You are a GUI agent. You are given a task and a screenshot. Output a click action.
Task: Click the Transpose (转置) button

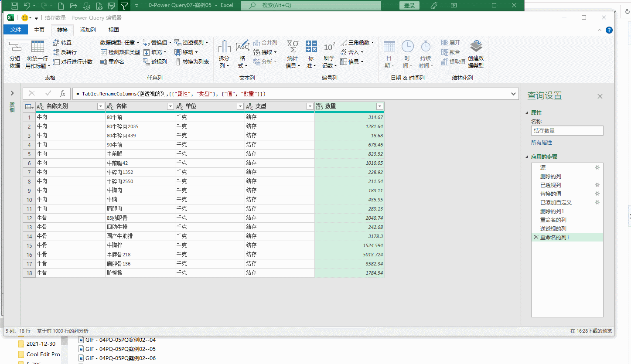(62, 43)
